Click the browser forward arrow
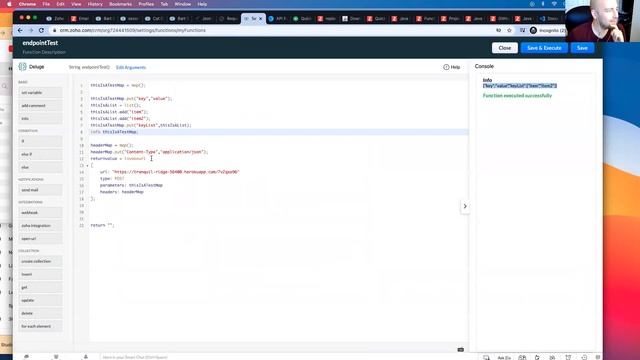This screenshot has width=640, height=360. coord(31,30)
